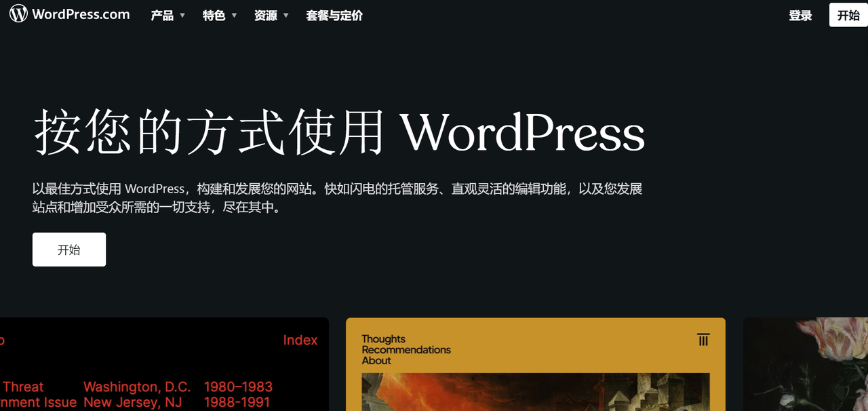The height and width of the screenshot is (411, 868).
Task: Click the column icon in yellow theme
Action: (x=703, y=340)
